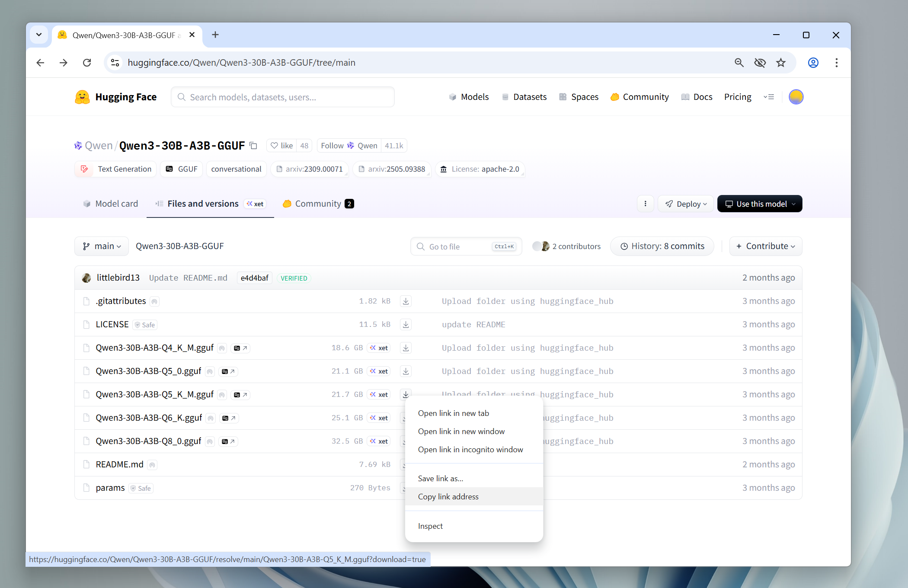Open the params file

point(110,488)
